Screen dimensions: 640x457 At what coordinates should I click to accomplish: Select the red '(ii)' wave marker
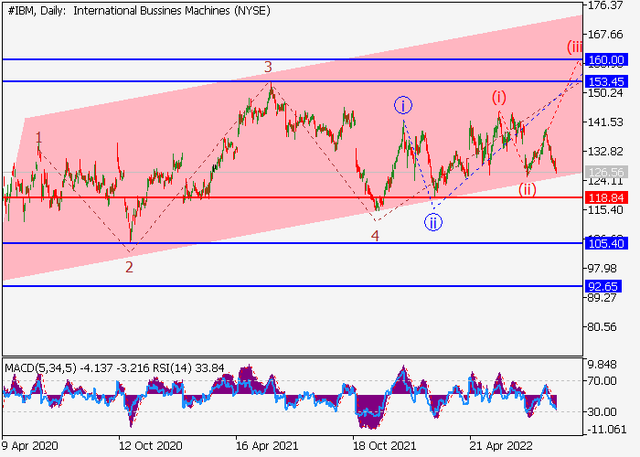tap(527, 190)
